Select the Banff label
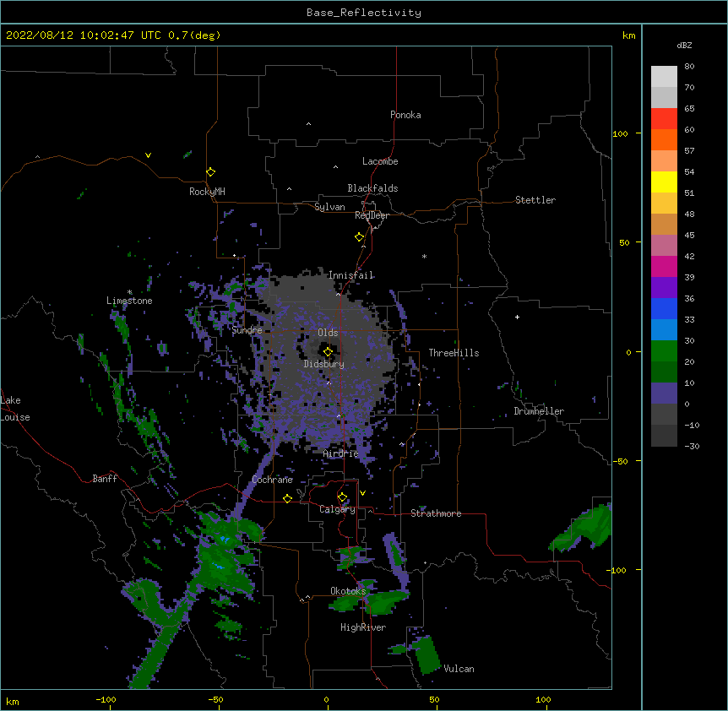 105,479
